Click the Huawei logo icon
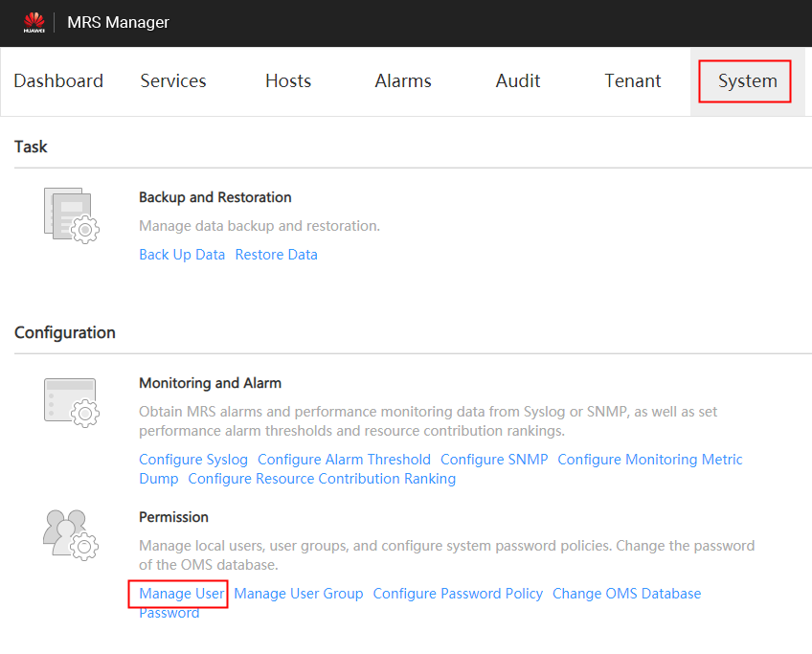This screenshot has height=654, width=812. click(34, 22)
